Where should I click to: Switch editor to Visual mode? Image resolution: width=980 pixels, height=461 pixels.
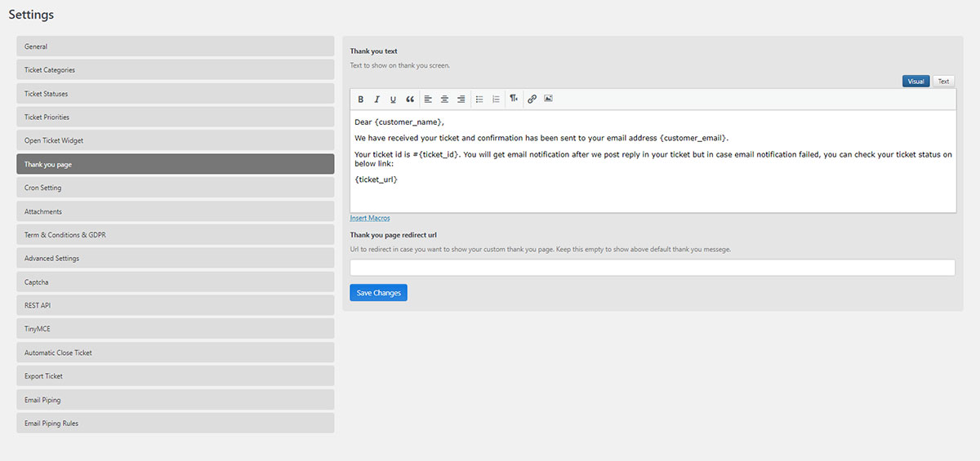(x=915, y=82)
